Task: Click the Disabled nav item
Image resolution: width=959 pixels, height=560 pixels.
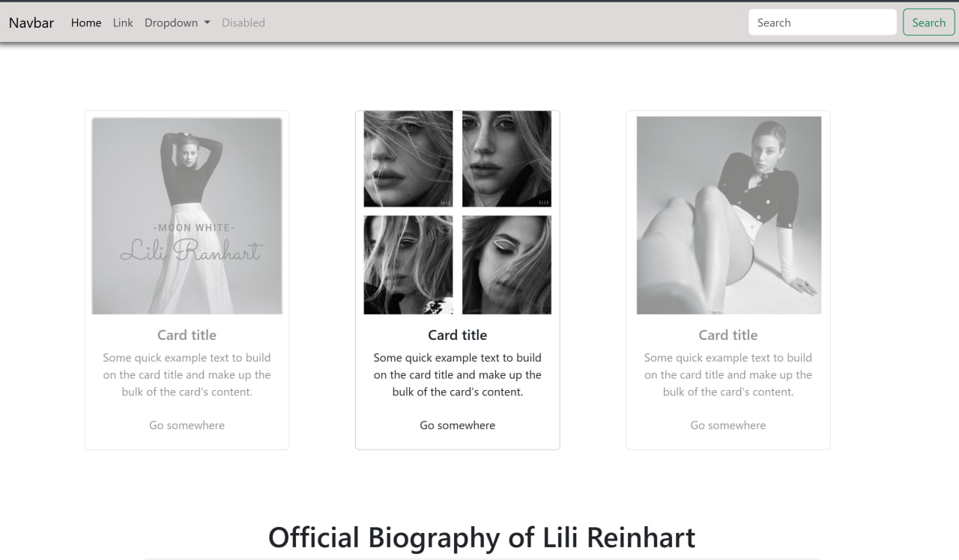Action: click(243, 22)
